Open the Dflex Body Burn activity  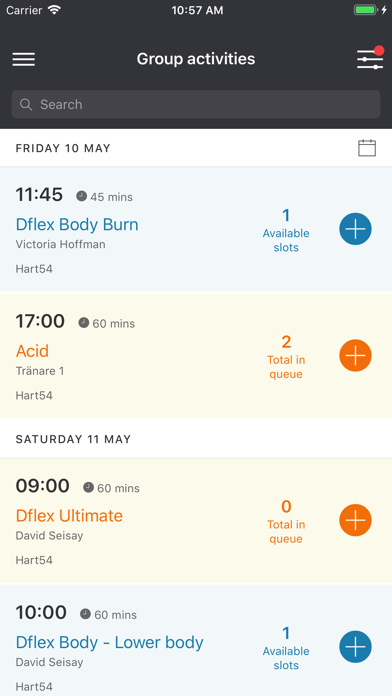pyautogui.click(x=77, y=224)
